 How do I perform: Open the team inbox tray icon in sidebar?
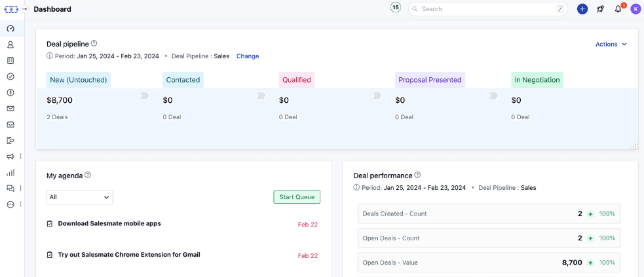click(10, 124)
